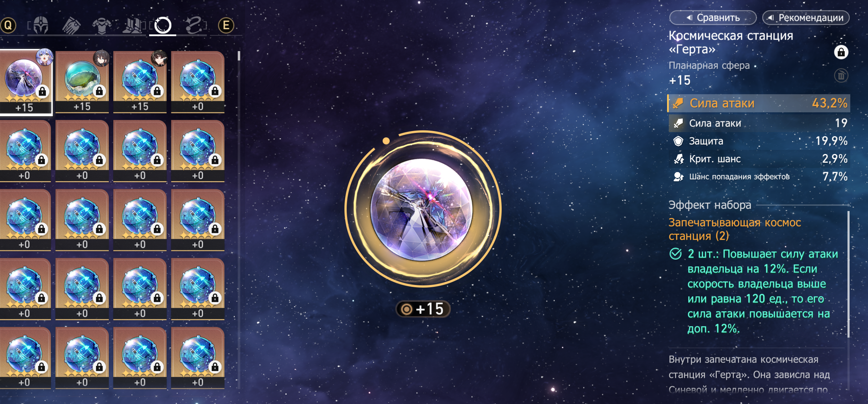Click the Q previous-category key icon
Screen dimensions: 868x404
8,25
